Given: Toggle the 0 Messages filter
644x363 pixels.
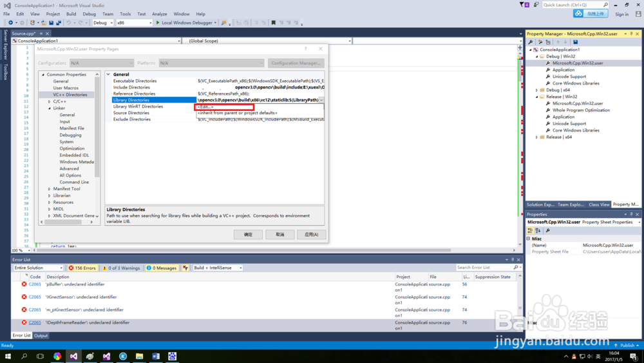Looking at the screenshot, I should click(x=162, y=268).
